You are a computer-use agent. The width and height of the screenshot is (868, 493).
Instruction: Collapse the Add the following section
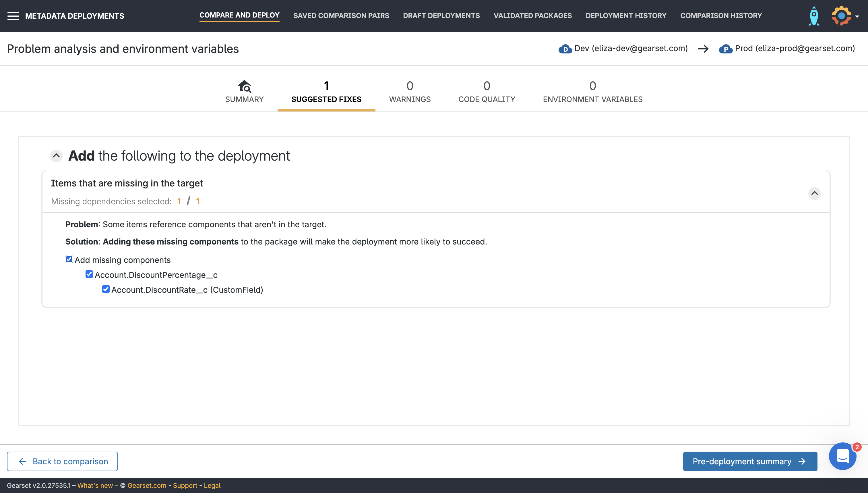click(56, 156)
